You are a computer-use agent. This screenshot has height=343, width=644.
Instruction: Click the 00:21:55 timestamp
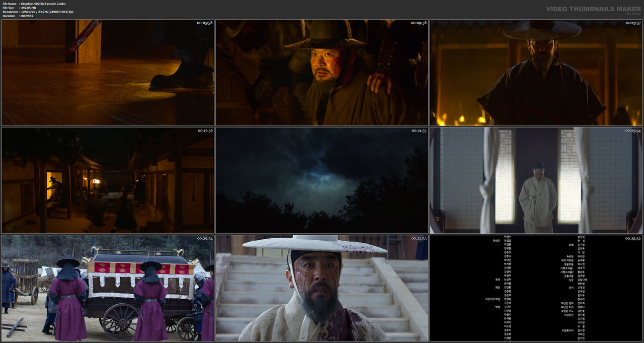(419, 130)
